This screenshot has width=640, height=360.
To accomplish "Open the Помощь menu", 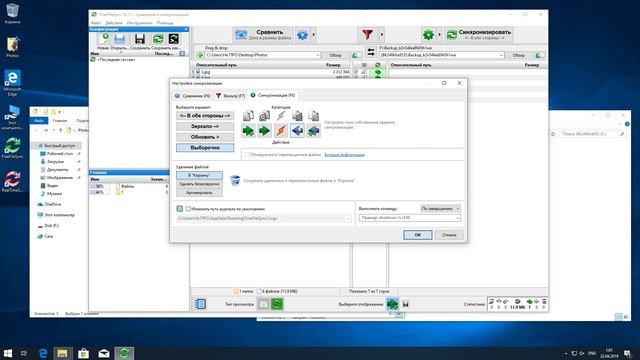I will (x=165, y=23).
